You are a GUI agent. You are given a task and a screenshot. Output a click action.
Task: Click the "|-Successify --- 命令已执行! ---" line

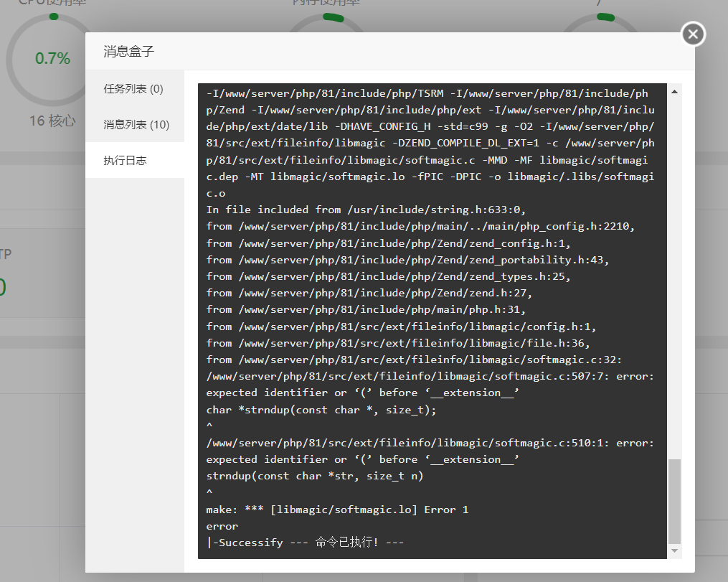tap(305, 543)
